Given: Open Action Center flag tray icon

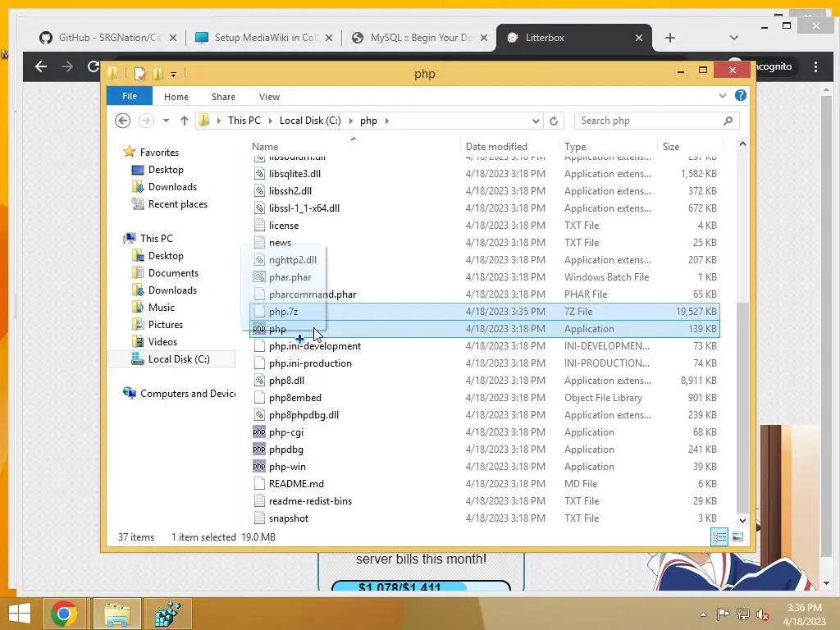Looking at the screenshot, I should tap(723, 614).
